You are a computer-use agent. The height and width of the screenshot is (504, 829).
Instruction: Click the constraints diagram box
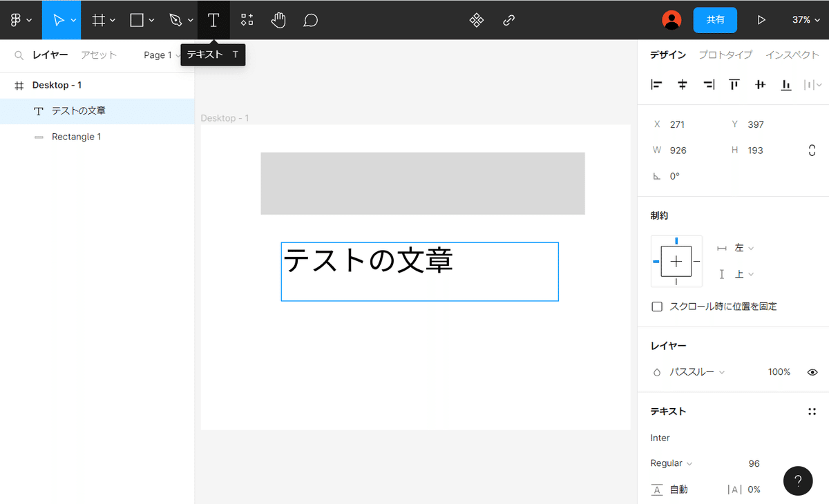(x=676, y=261)
